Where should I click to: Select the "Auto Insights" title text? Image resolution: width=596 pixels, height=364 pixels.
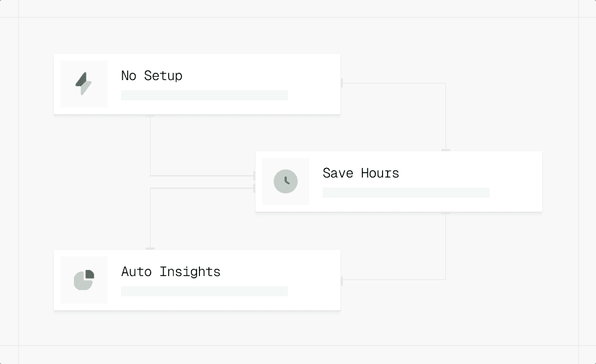pos(171,272)
